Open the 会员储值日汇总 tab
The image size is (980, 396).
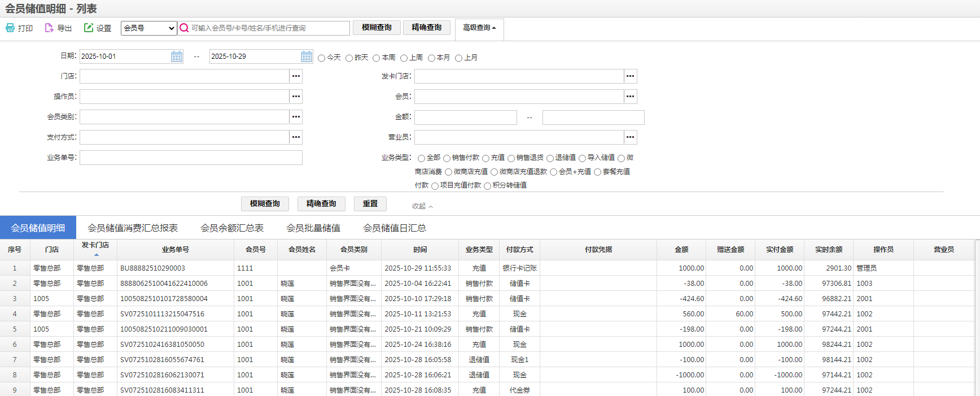[395, 228]
